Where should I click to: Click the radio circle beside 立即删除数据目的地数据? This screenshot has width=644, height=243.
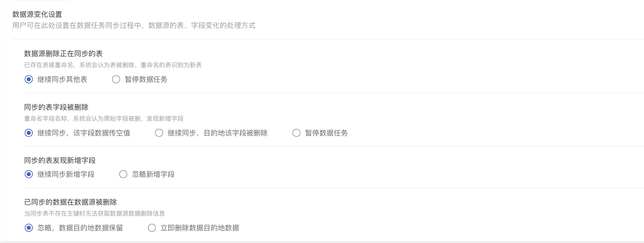pyautogui.click(x=152, y=228)
